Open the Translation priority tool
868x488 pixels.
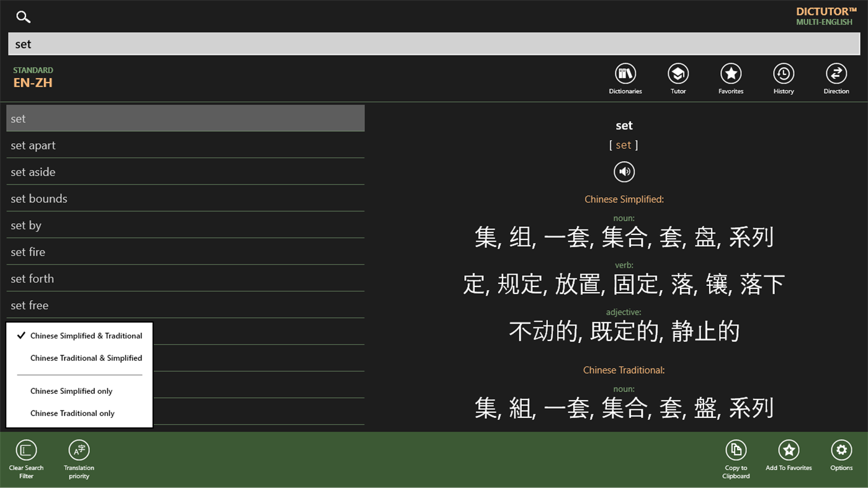[78, 451]
